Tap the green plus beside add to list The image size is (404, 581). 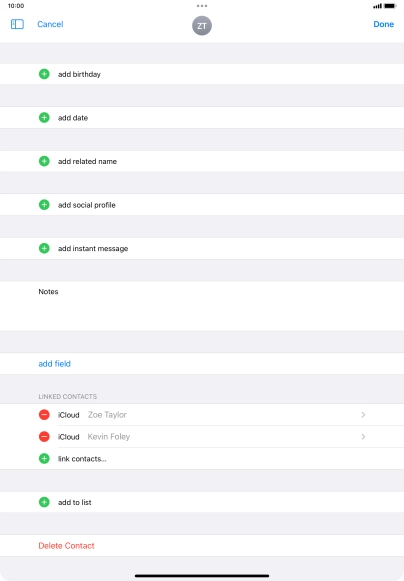point(44,502)
